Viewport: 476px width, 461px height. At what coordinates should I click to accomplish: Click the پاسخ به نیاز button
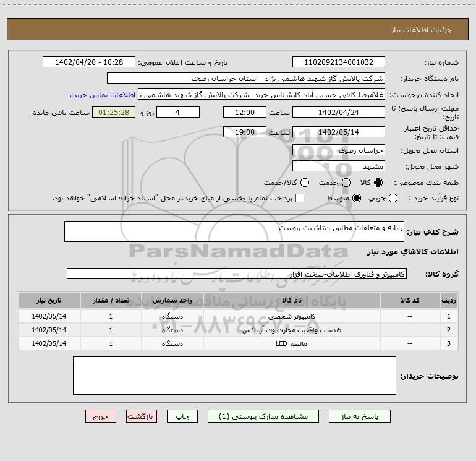pos(360,416)
